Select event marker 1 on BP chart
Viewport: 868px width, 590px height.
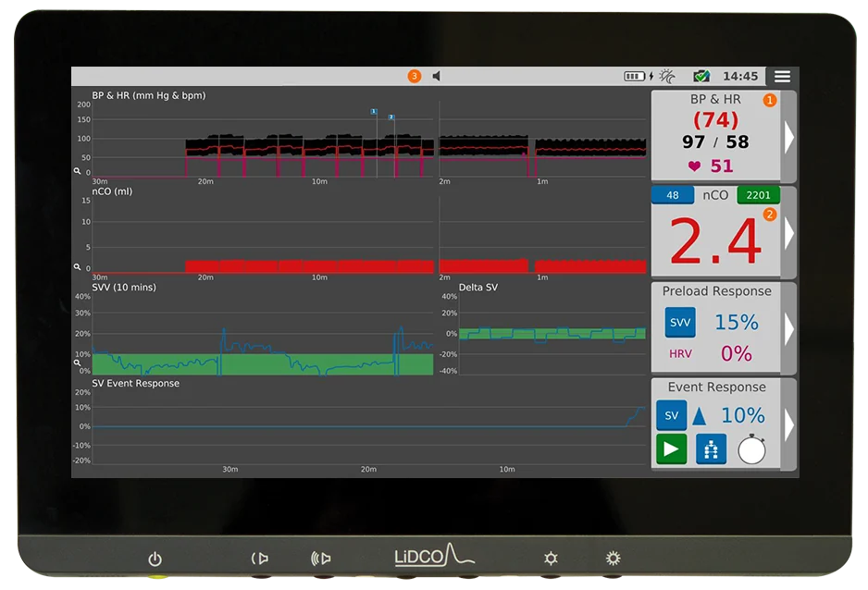tap(374, 111)
